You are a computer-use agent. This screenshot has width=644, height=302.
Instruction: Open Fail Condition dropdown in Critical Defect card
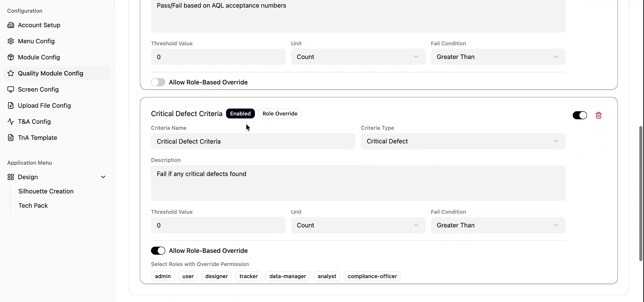click(498, 225)
